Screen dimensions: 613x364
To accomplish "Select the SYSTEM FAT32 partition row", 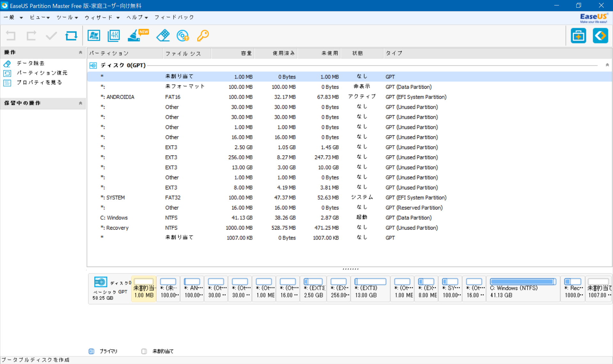I will [349, 198].
